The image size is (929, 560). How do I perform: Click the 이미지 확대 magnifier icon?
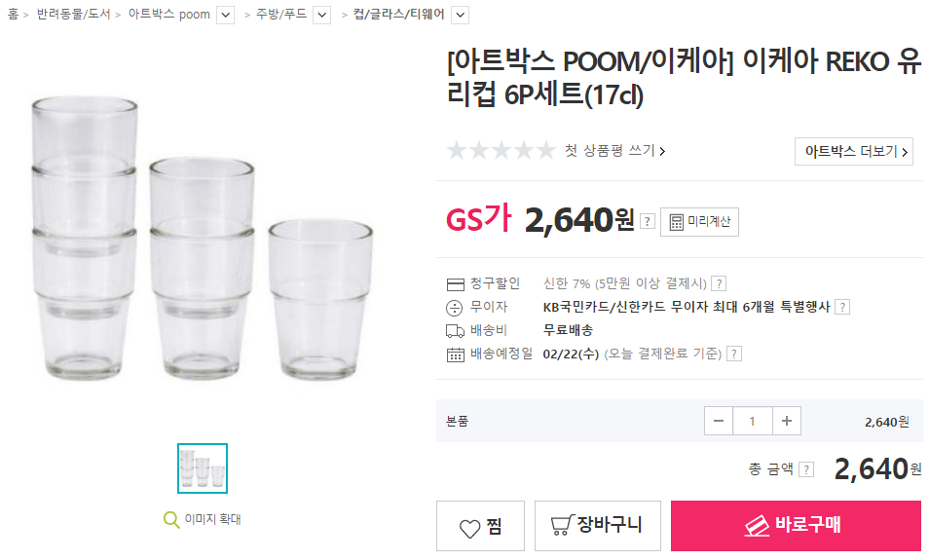(x=171, y=519)
